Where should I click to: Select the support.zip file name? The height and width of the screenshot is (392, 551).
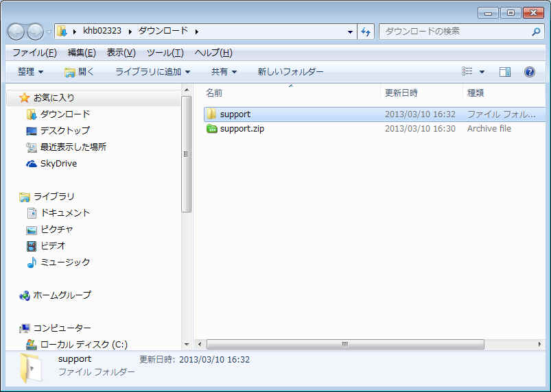pos(242,129)
